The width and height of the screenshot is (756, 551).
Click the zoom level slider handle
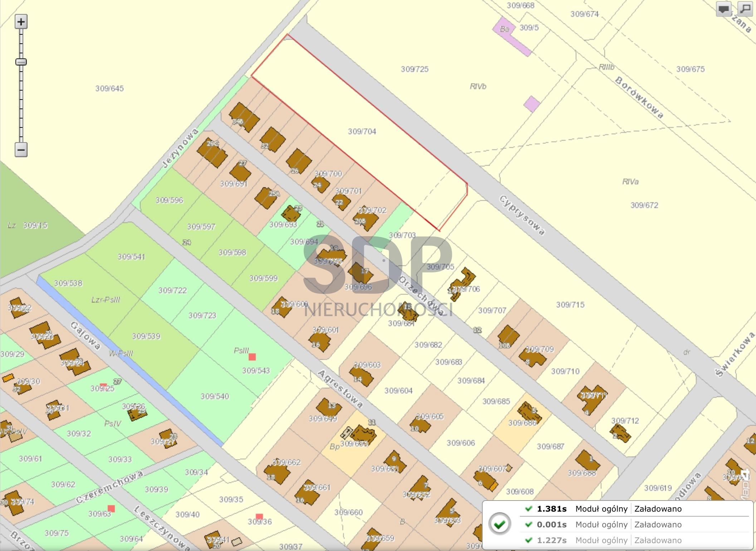click(21, 62)
